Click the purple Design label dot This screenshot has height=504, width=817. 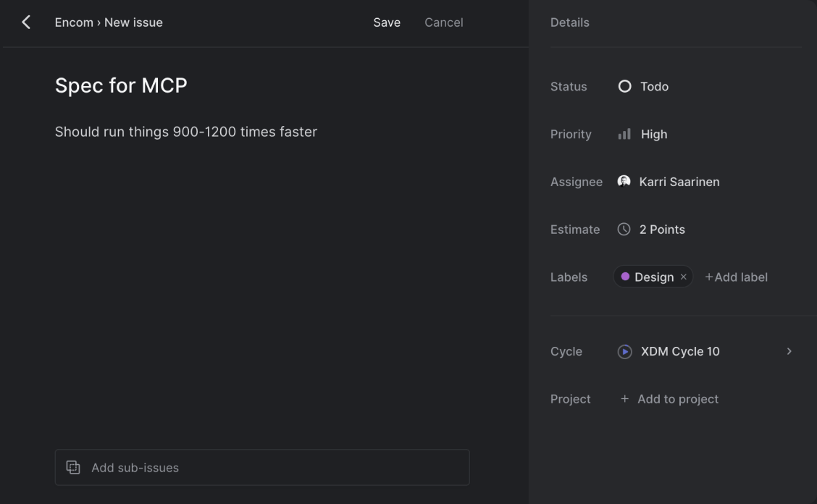(625, 277)
